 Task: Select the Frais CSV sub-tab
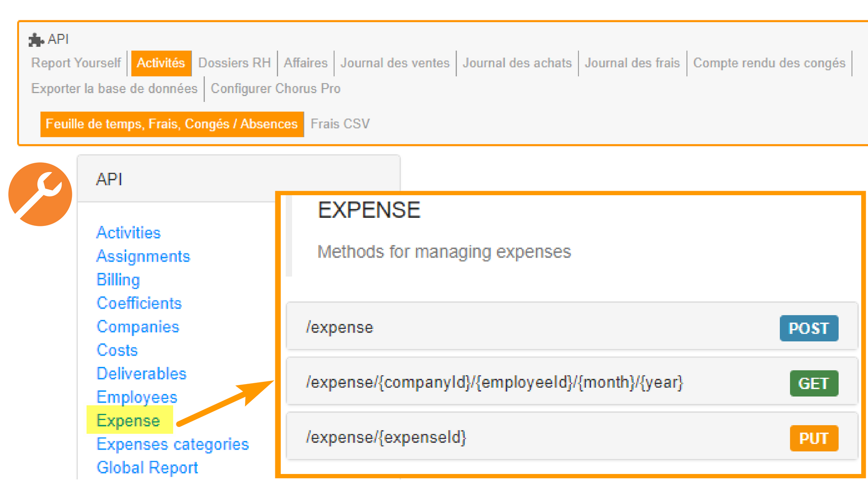340,124
